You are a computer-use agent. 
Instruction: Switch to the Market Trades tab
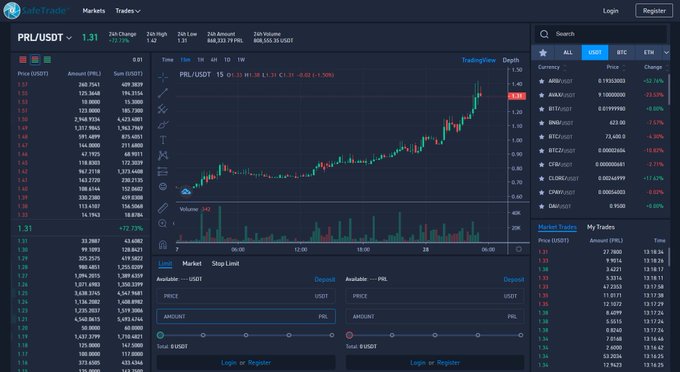557,227
